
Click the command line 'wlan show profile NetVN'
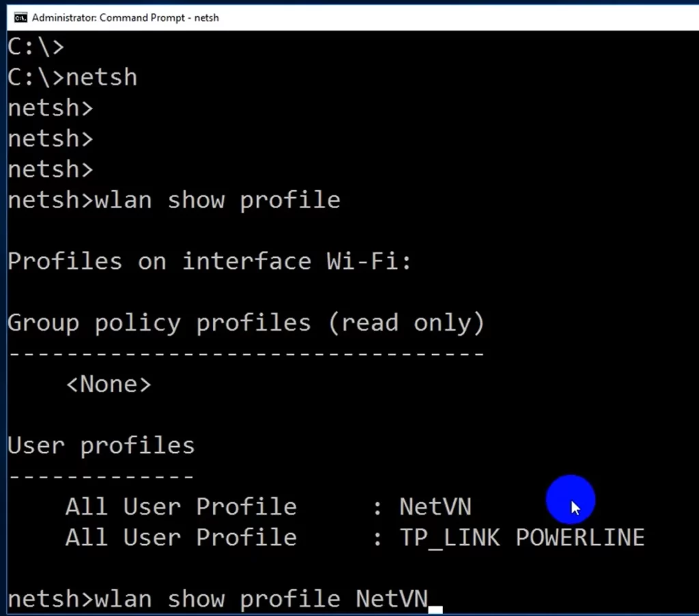[261, 599]
